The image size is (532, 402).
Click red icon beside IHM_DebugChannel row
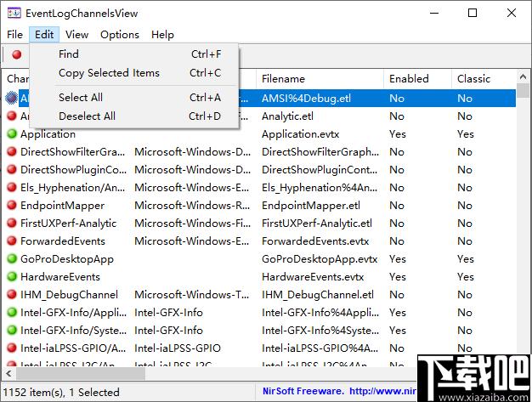(12, 294)
